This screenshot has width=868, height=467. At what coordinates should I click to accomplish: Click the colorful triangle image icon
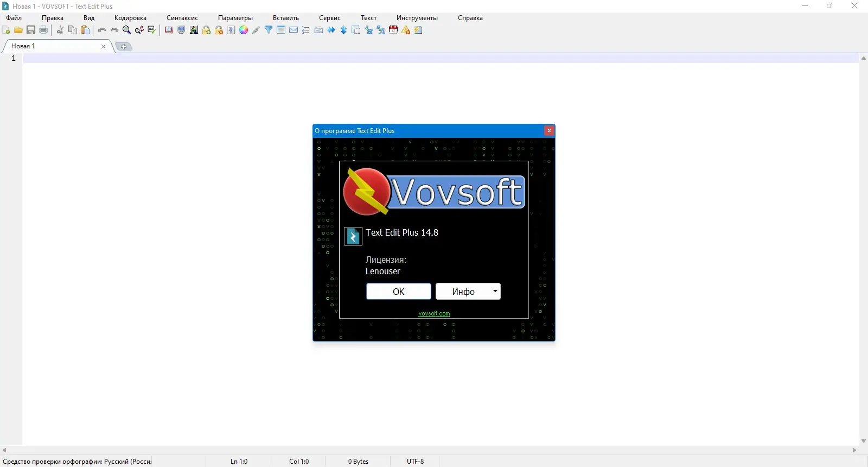point(194,30)
